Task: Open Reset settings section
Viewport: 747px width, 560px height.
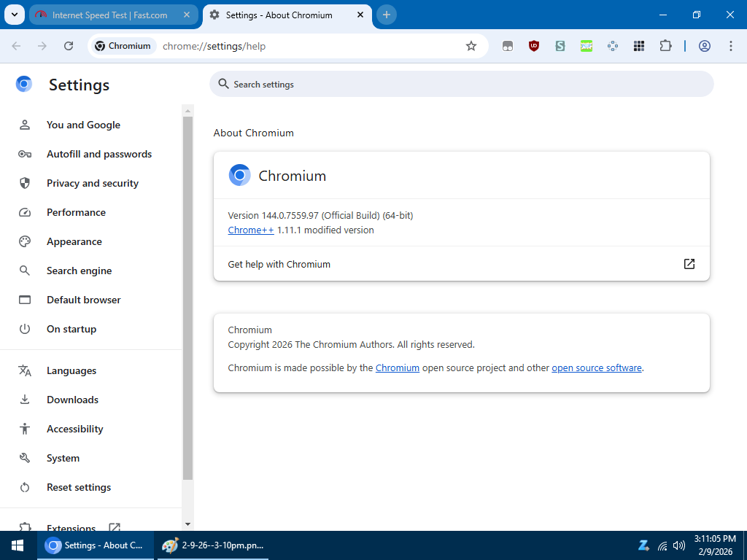Action: point(79,487)
